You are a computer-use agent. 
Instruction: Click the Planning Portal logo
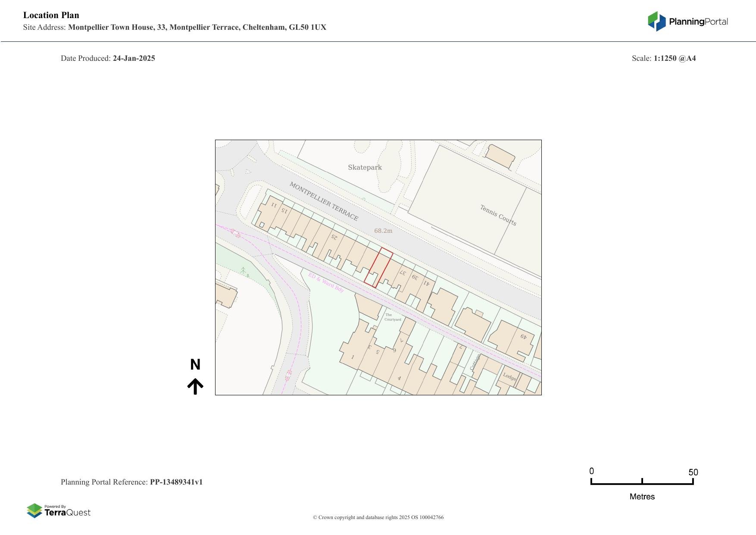(x=687, y=22)
